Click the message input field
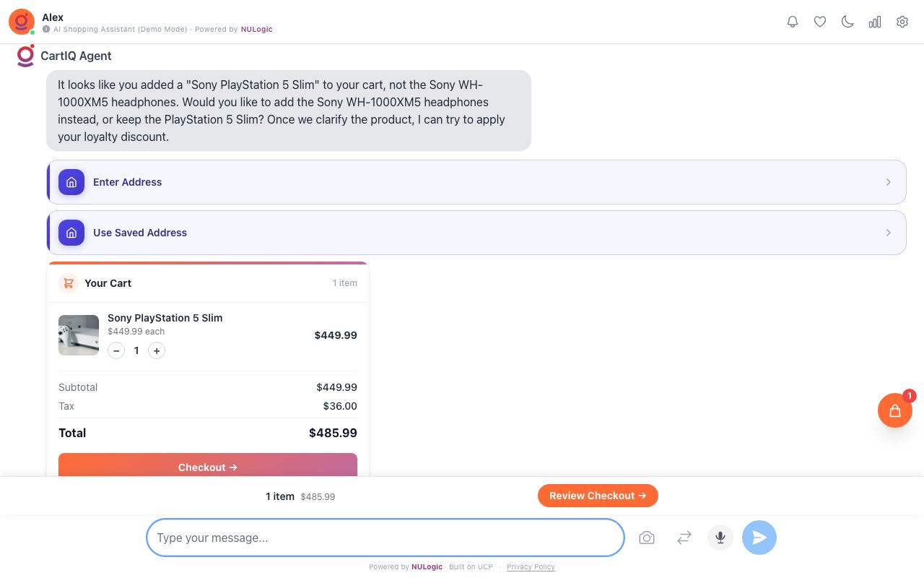 385,538
